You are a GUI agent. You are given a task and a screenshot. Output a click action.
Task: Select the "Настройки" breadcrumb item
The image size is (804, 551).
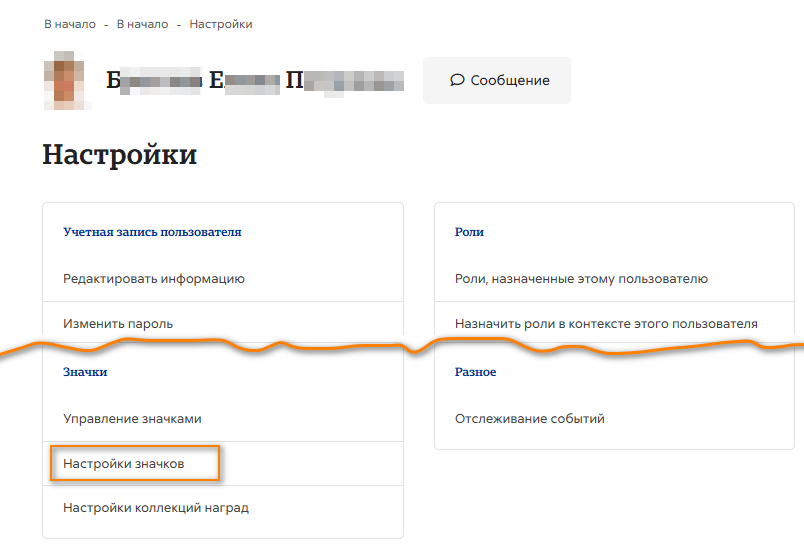coord(220,24)
